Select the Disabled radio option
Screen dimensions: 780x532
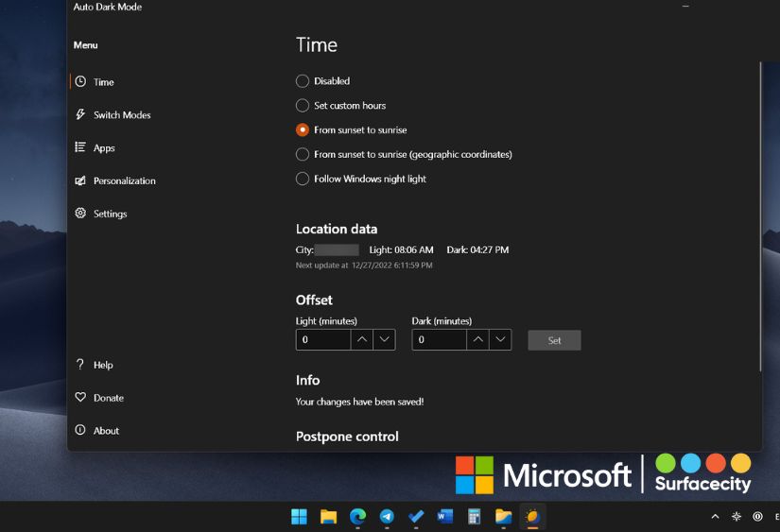coord(303,81)
